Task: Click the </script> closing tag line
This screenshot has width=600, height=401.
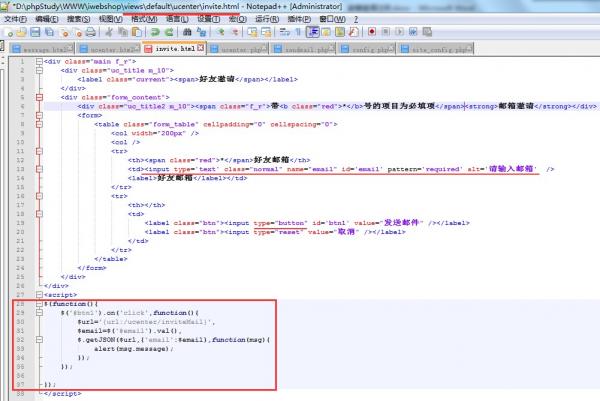Action: (62, 393)
